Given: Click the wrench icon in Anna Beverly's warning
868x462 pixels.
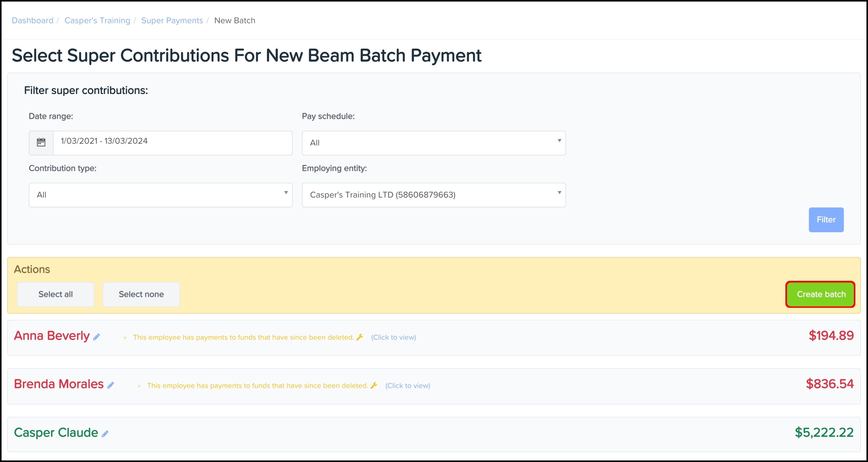Looking at the screenshot, I should point(359,337).
